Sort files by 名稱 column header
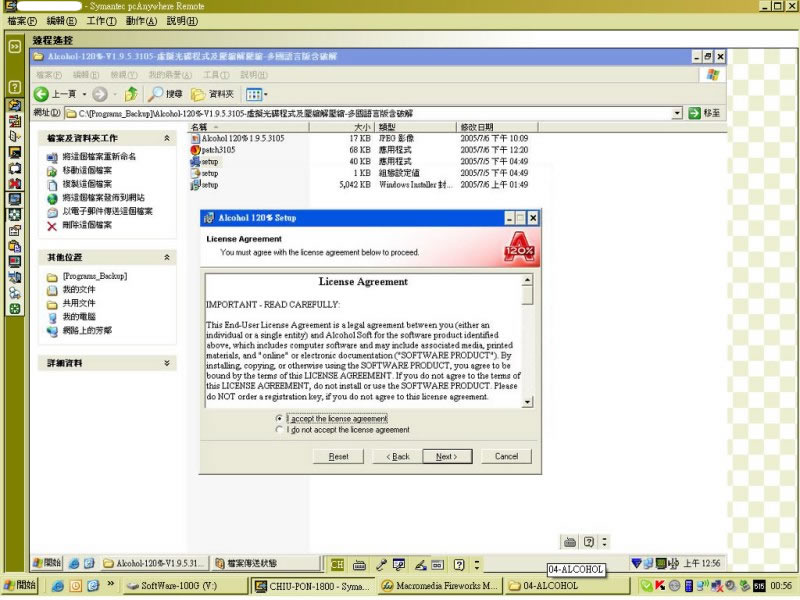The image size is (800, 600). point(248,127)
